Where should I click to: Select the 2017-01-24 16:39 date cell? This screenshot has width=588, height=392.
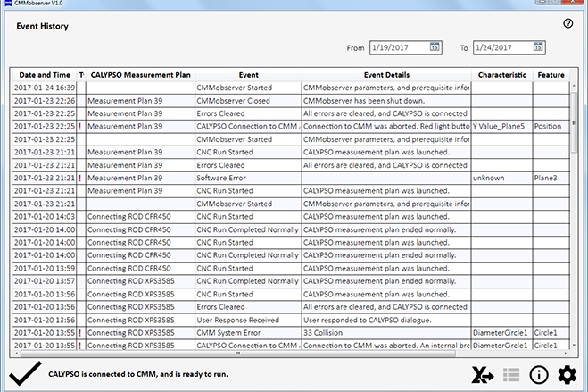click(x=45, y=88)
